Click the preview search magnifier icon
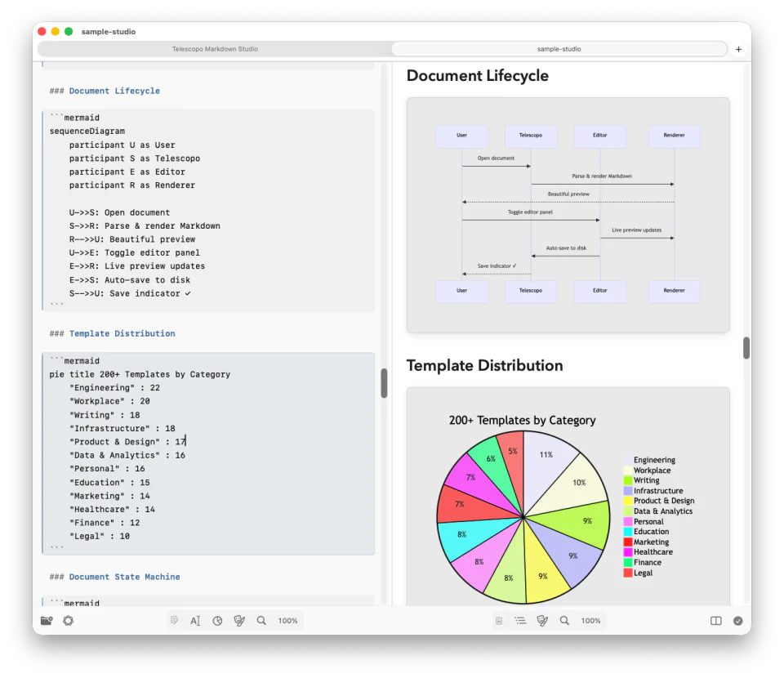Image resolution: width=784 pixels, height=678 pixels. click(x=564, y=621)
